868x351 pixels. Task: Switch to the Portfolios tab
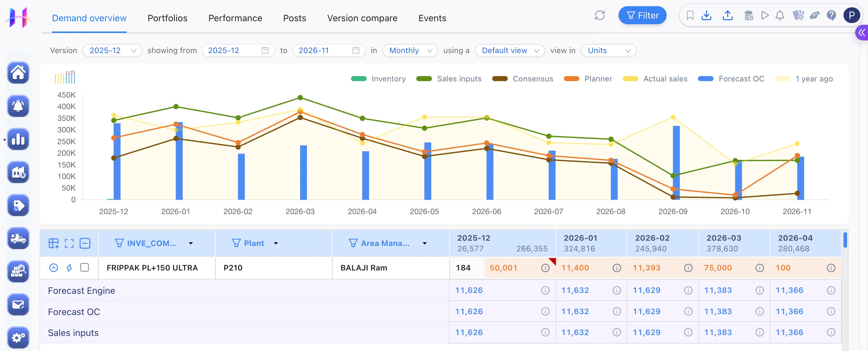pos(167,18)
